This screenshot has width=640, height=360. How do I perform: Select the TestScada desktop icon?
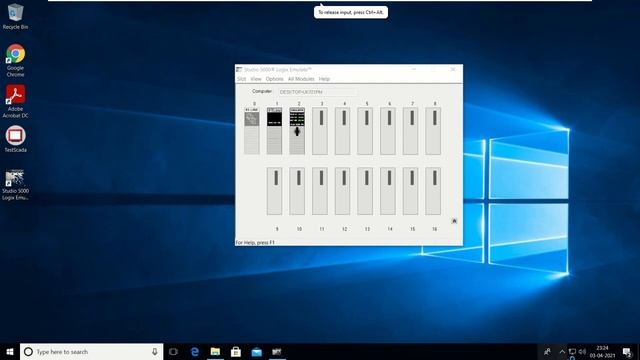click(x=15, y=139)
